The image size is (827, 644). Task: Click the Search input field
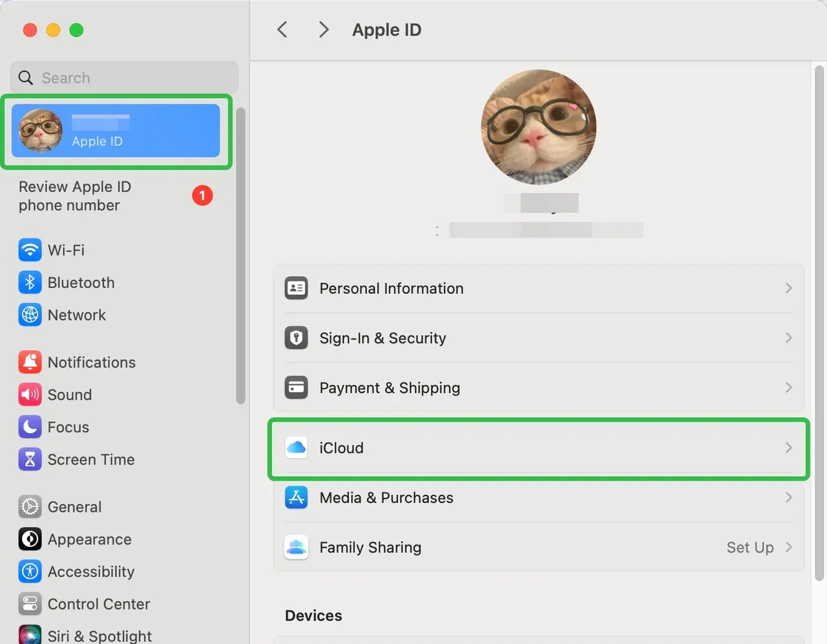(124, 78)
